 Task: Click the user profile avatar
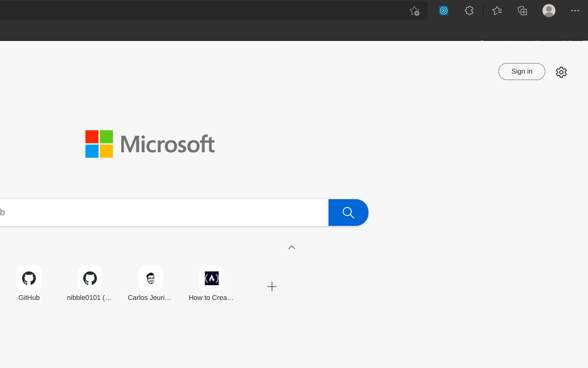(x=549, y=11)
